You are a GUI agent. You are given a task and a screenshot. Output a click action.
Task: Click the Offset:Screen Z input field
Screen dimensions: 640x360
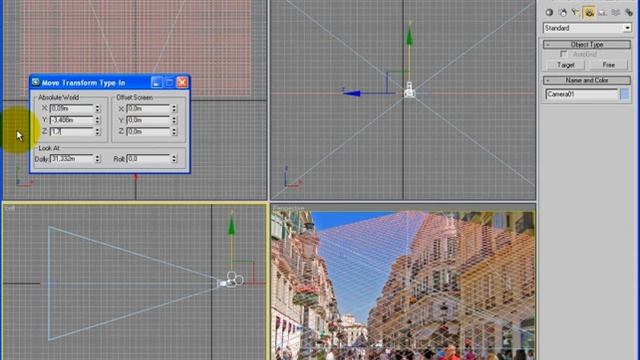pos(148,131)
